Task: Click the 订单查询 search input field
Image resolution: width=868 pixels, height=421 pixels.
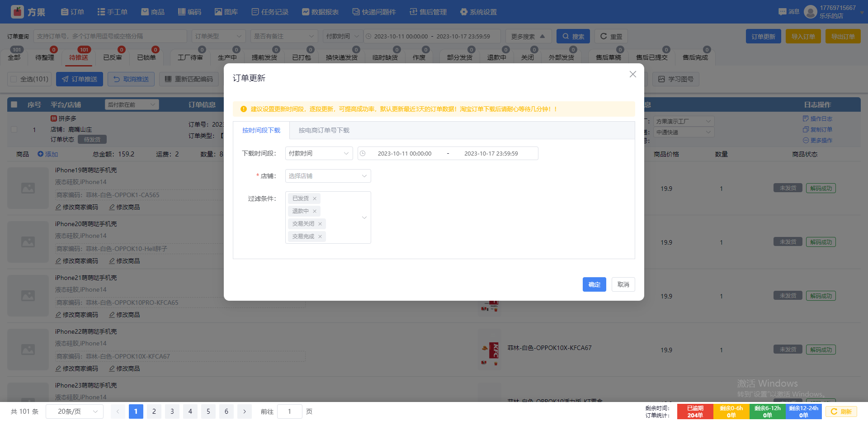Action: (110, 36)
